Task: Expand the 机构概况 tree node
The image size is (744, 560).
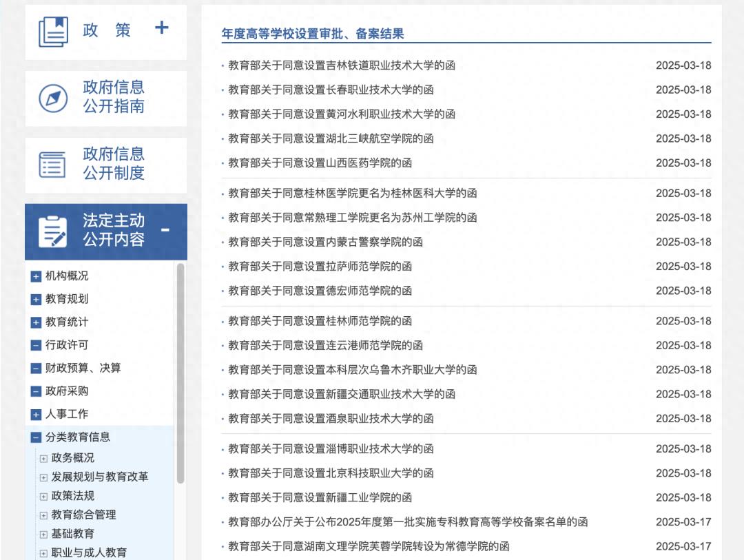Action: point(37,276)
